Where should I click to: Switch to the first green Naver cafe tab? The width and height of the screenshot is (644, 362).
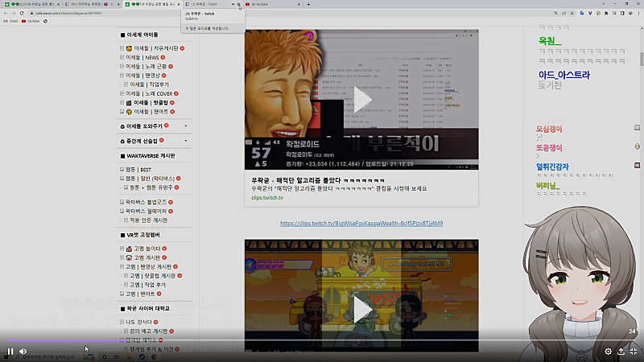30,4
